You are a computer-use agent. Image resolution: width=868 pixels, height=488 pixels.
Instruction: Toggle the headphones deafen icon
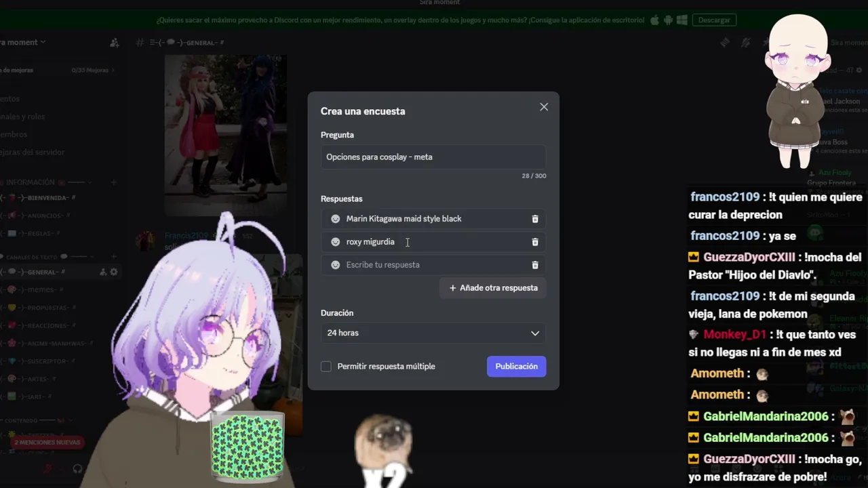coord(77,468)
